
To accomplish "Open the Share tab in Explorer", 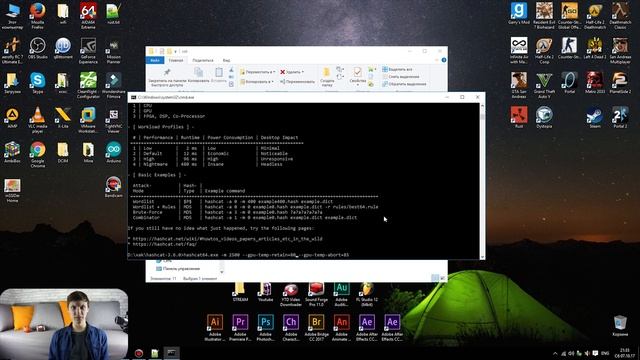I will [203, 60].
